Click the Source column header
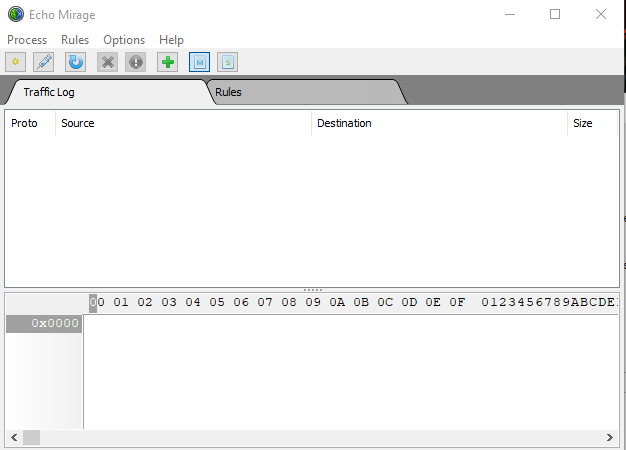This screenshot has height=450, width=626. pos(183,123)
